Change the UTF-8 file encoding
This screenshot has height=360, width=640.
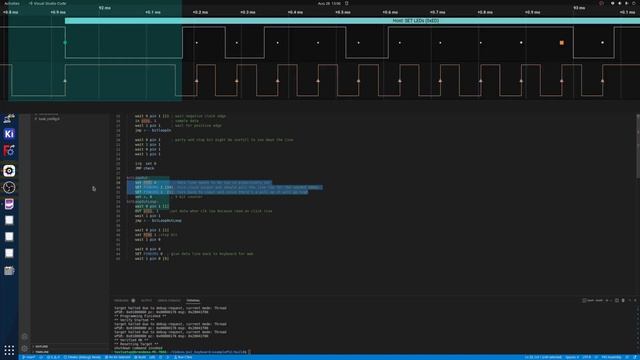(x=587, y=357)
